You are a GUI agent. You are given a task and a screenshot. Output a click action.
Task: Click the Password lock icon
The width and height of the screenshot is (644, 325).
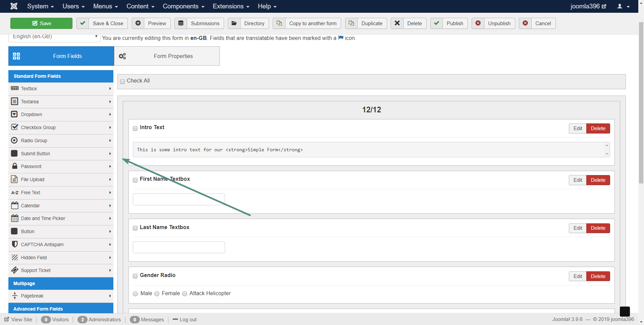14,166
